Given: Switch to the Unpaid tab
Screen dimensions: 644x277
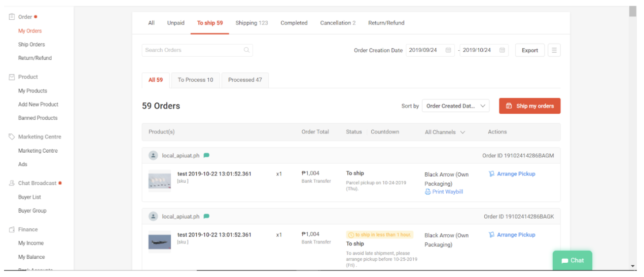Looking at the screenshot, I should tap(176, 23).
